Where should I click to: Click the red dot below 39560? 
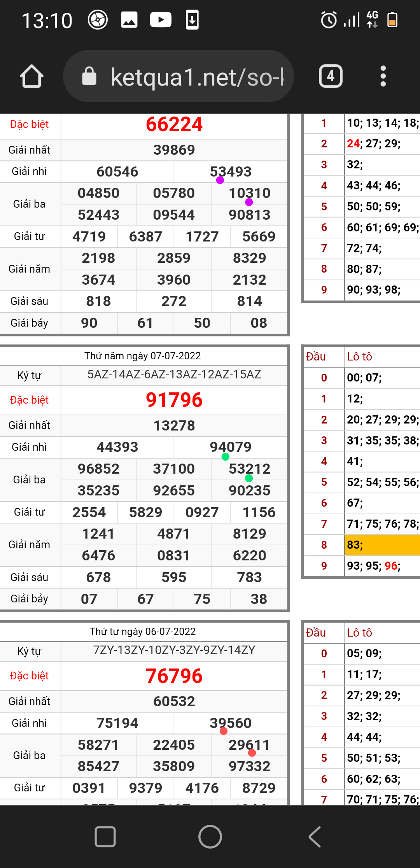224,731
